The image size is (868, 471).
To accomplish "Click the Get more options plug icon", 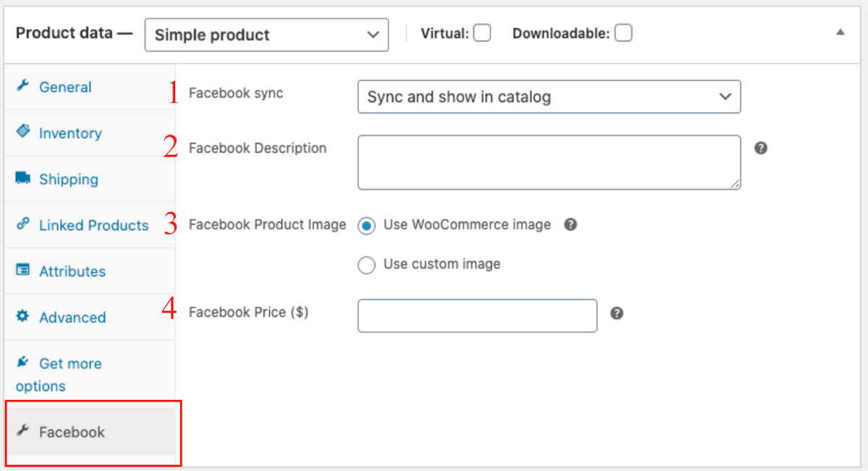I will [x=22, y=362].
